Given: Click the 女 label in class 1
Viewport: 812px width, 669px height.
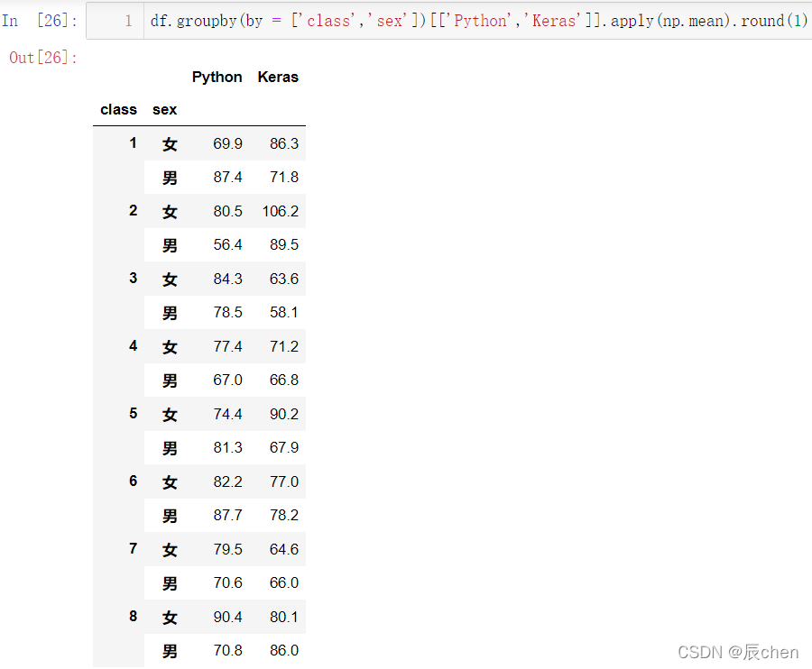Looking at the screenshot, I should 170,144.
